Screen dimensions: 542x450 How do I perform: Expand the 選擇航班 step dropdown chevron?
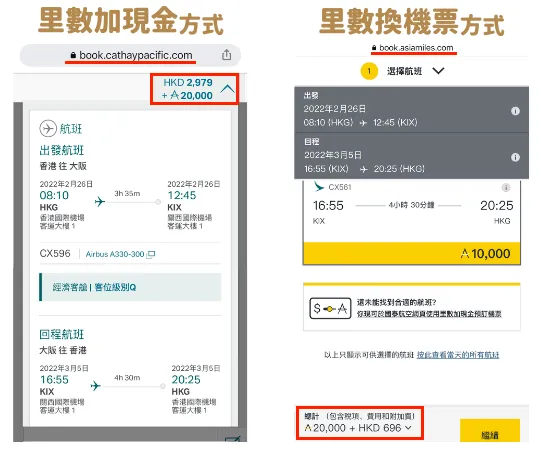click(x=438, y=71)
